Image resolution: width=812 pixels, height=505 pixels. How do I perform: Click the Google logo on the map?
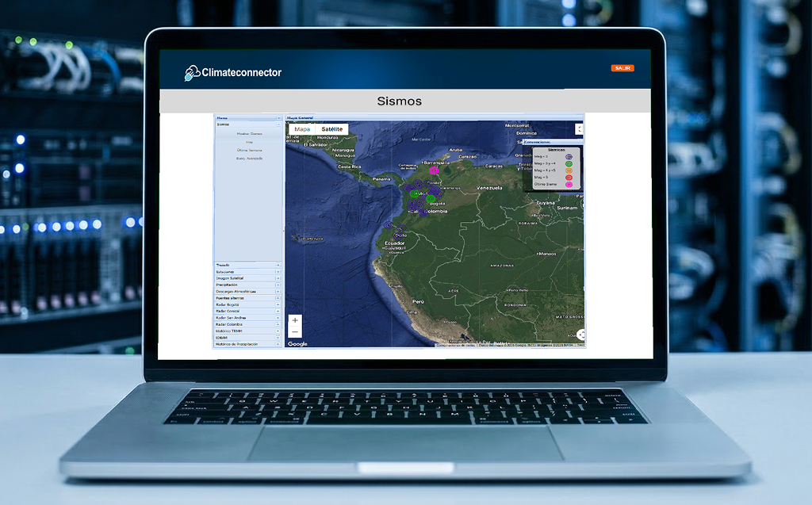coord(297,344)
